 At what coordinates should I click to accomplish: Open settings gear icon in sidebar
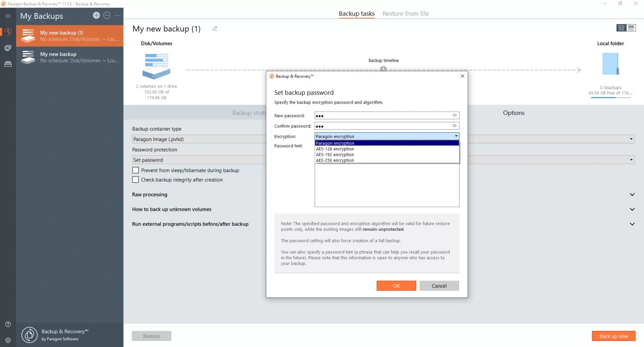[8, 340]
